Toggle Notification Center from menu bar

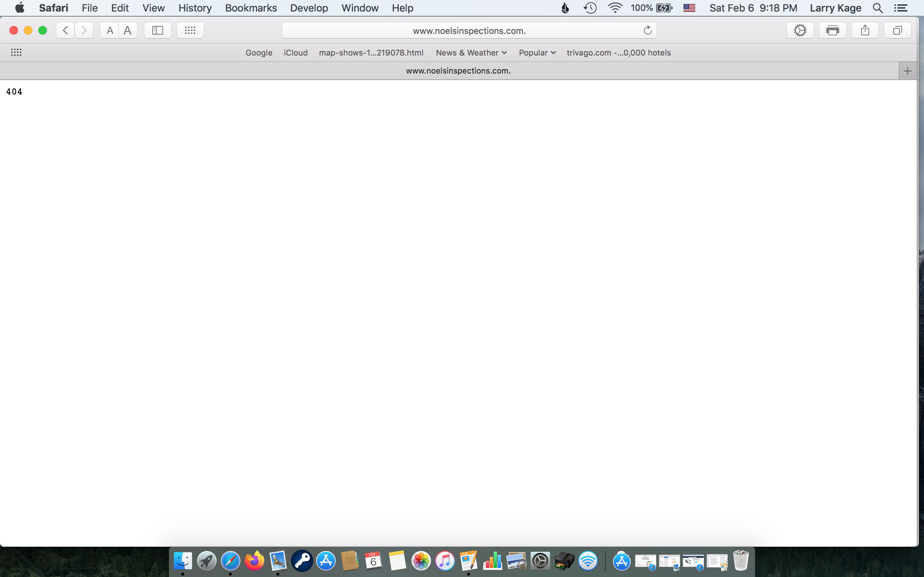tap(901, 8)
